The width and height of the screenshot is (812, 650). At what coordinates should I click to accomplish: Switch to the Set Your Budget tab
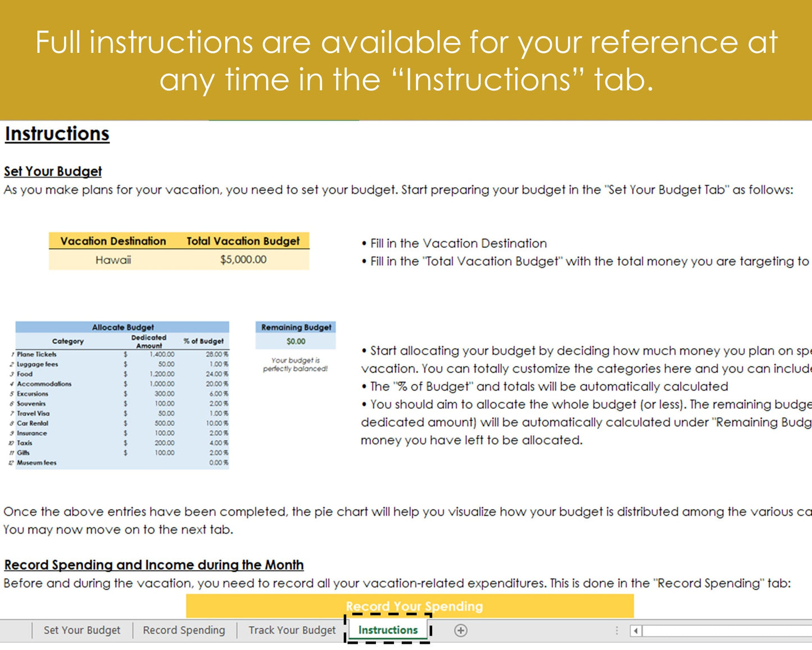81,630
